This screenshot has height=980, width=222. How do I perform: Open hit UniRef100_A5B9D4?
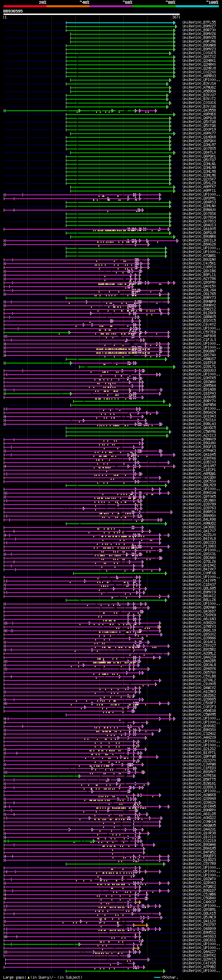pos(199,91)
